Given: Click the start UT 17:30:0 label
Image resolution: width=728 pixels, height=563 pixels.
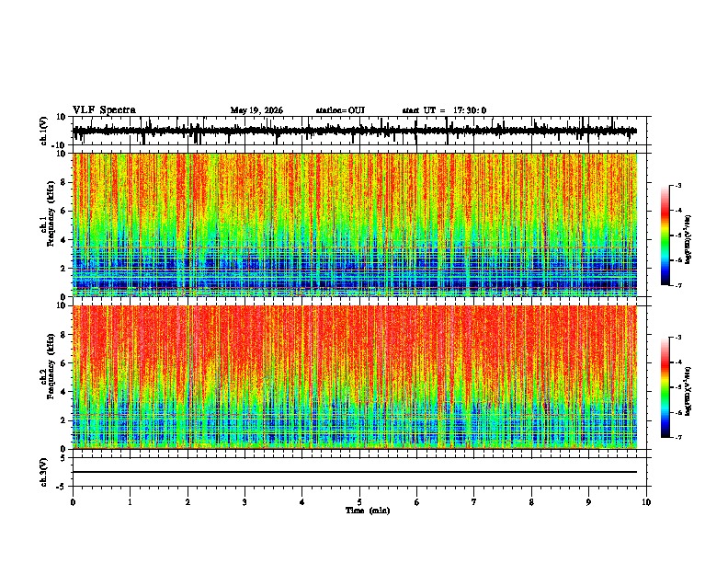Looking at the screenshot, I should coord(444,110).
